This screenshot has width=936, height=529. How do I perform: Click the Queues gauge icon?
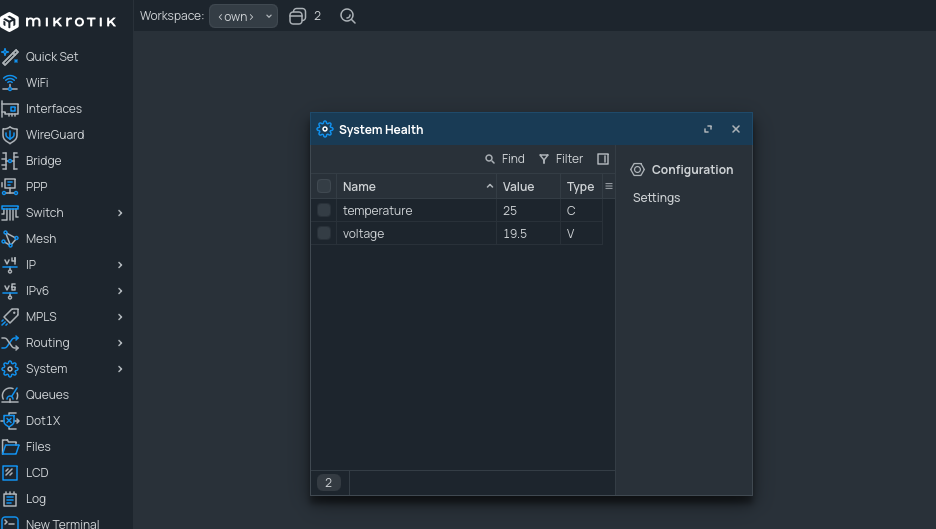click(10, 395)
